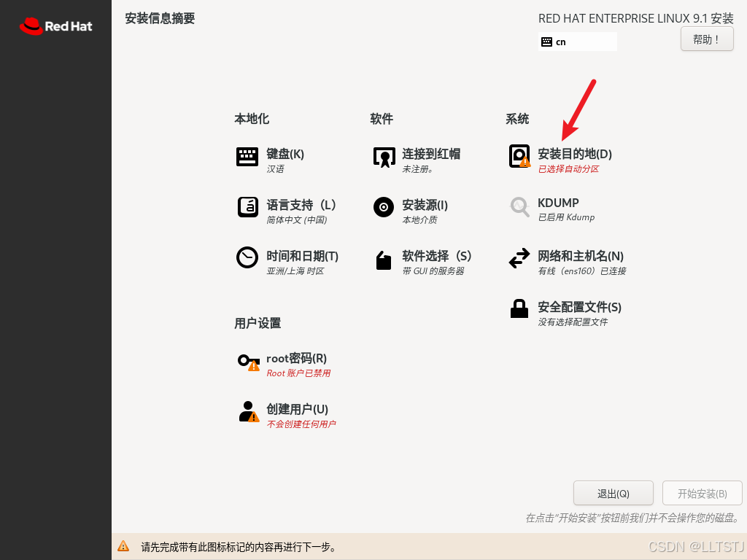Open 网络和主机名(N) settings
The height and width of the screenshot is (560, 747).
581,256
